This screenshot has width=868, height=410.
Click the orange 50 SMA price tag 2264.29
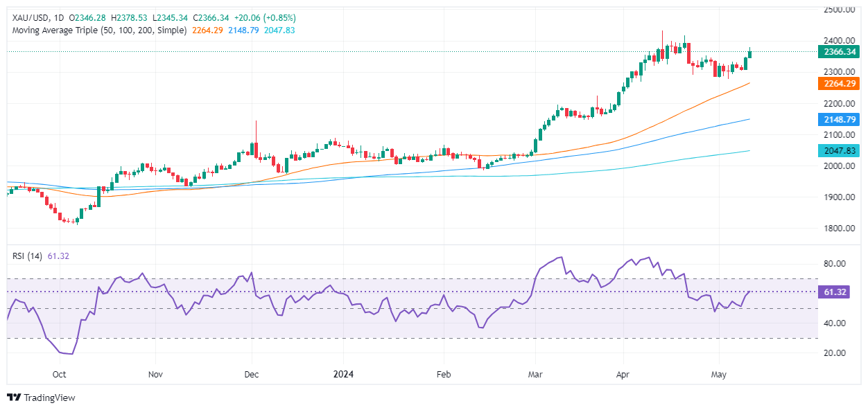(838, 84)
